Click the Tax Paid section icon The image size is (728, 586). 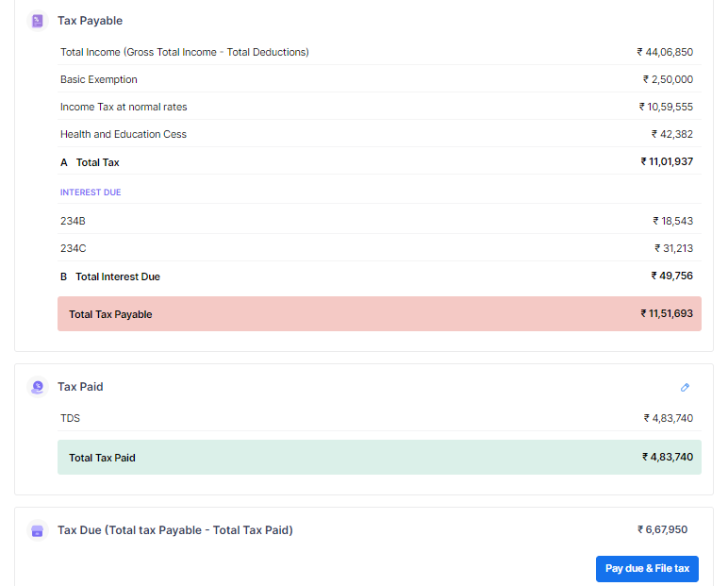click(x=37, y=387)
